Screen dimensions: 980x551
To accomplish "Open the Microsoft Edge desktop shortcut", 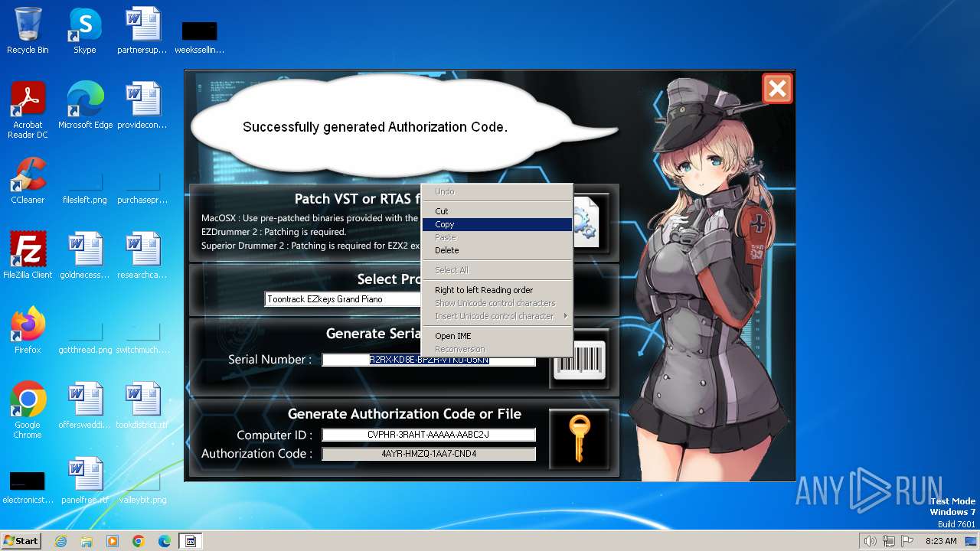I will pyautogui.click(x=85, y=106).
